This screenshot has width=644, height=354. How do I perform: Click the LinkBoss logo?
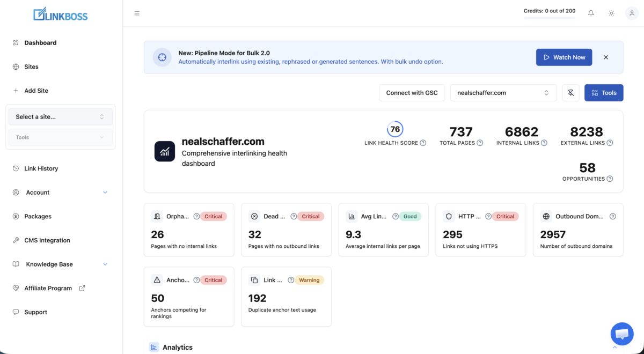click(60, 14)
